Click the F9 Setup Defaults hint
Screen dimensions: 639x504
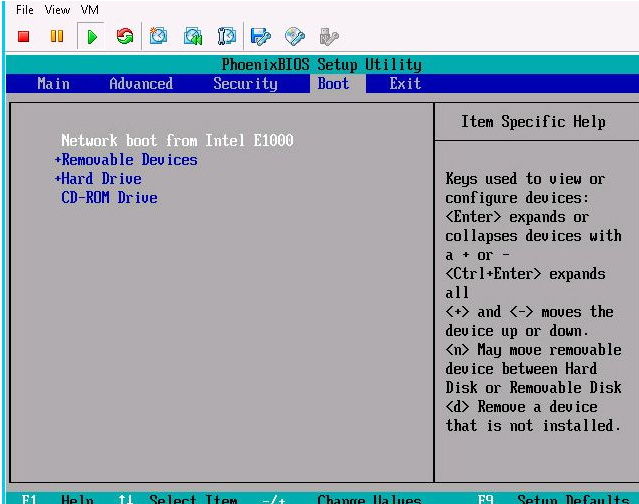click(x=553, y=499)
